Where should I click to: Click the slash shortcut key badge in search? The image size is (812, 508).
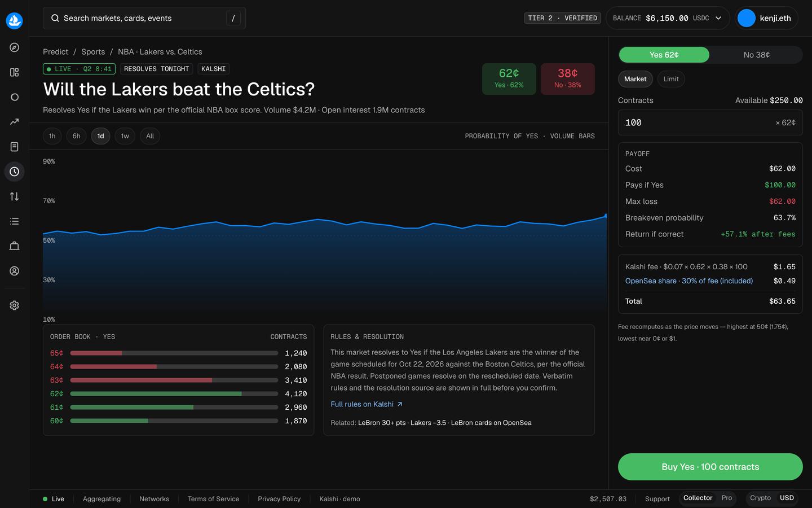tap(233, 18)
